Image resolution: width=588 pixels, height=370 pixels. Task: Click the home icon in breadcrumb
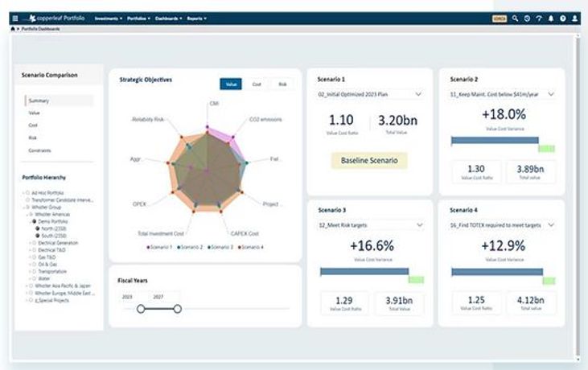(13, 29)
